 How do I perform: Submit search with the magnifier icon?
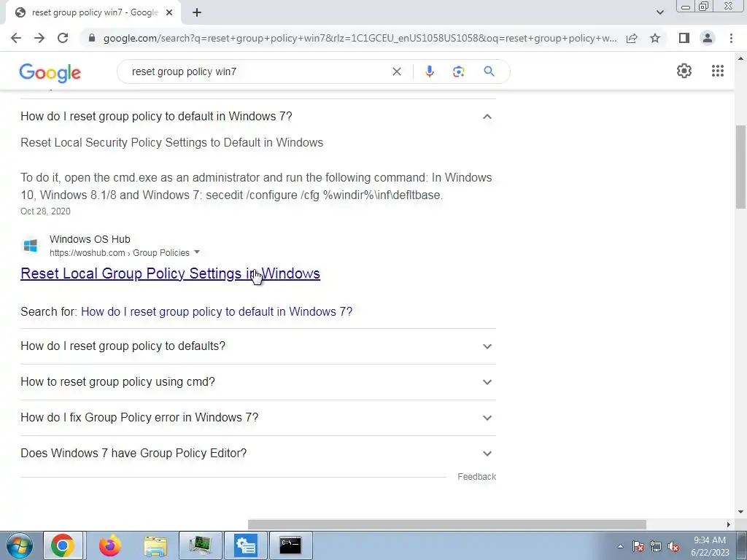click(x=489, y=71)
